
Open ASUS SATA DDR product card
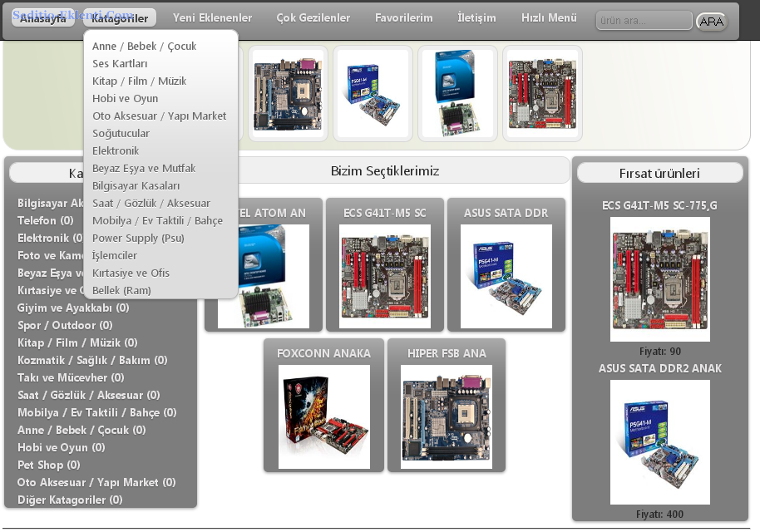click(x=506, y=264)
